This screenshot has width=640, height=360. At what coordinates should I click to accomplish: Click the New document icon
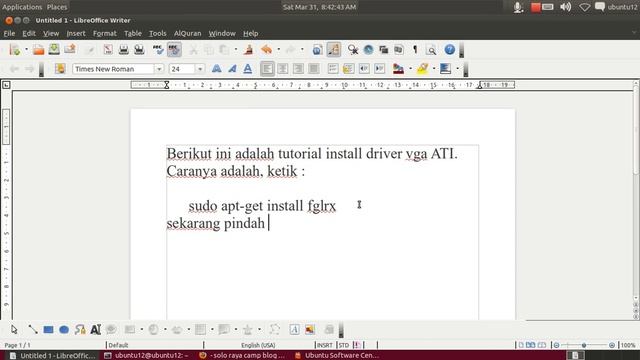(15, 50)
